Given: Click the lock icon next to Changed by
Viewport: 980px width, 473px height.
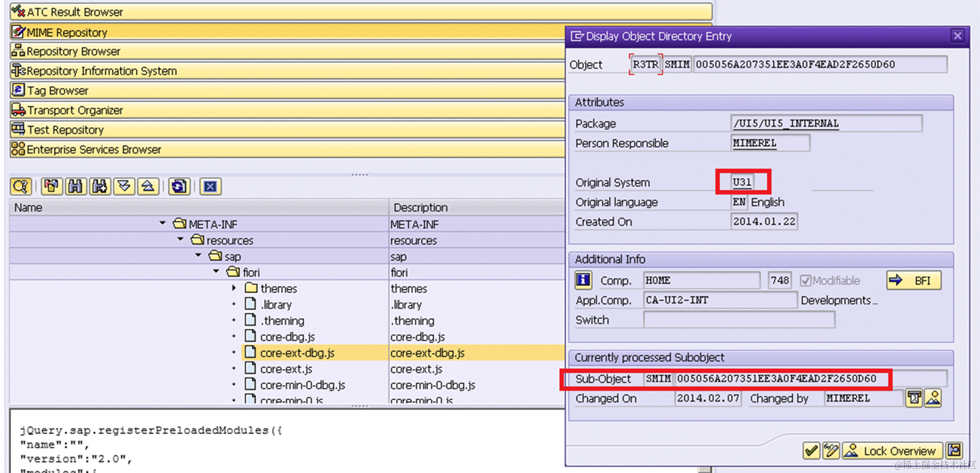Looking at the screenshot, I should (933, 398).
